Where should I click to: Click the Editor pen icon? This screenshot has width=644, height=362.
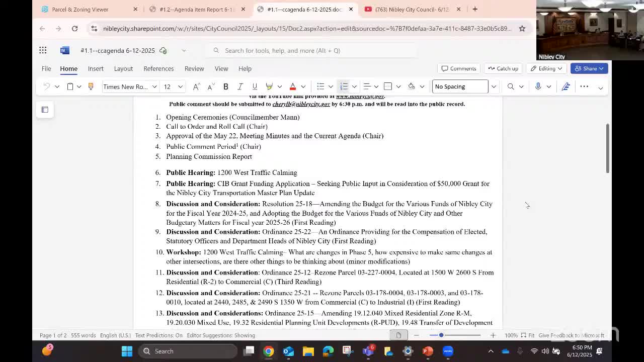pos(566,86)
